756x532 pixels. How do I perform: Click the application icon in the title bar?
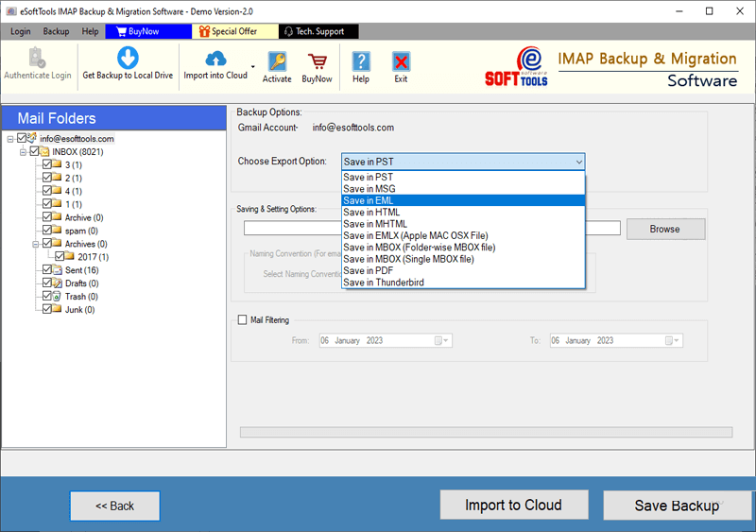(x=11, y=11)
